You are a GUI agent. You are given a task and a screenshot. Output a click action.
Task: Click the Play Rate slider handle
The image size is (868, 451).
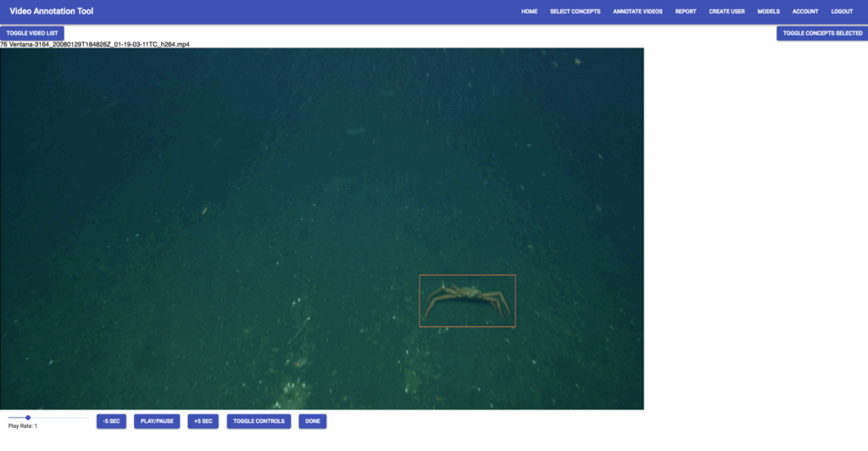(x=29, y=417)
